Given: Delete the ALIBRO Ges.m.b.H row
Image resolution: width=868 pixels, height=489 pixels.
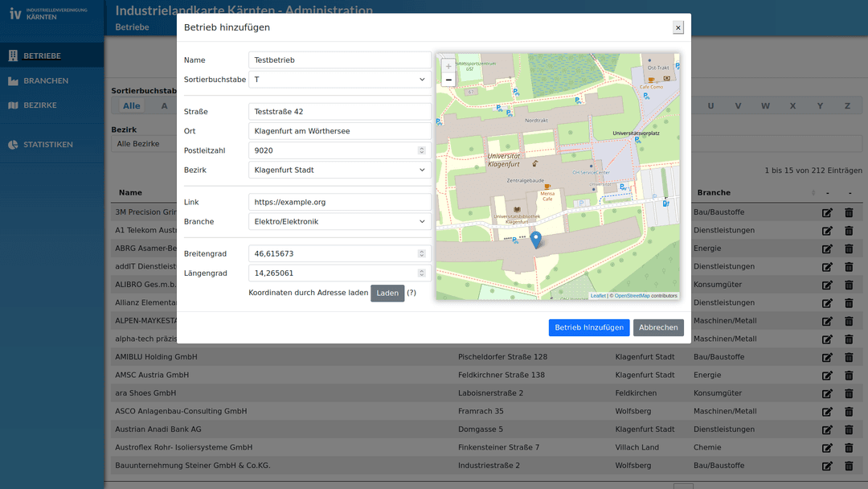Looking at the screenshot, I should click(849, 285).
